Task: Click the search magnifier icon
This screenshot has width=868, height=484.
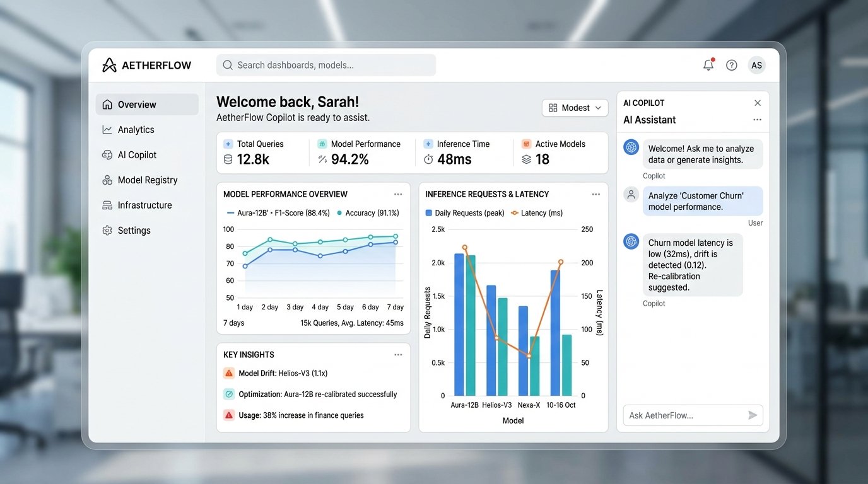Action: point(228,65)
